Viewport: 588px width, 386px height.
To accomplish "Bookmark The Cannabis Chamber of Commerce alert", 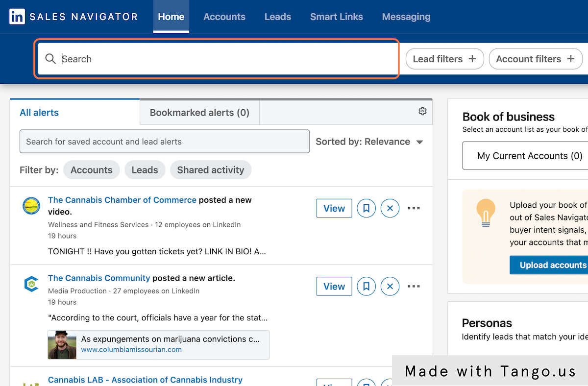I will point(366,208).
